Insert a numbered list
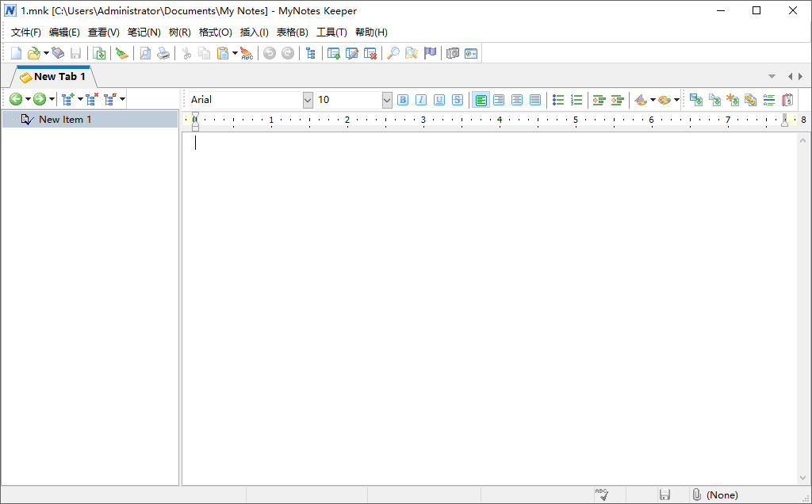Image resolution: width=812 pixels, height=504 pixels. tap(576, 100)
